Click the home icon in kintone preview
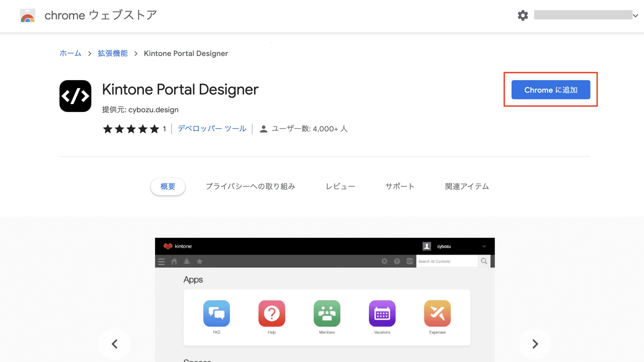Image resolution: width=644 pixels, height=362 pixels. 174,261
